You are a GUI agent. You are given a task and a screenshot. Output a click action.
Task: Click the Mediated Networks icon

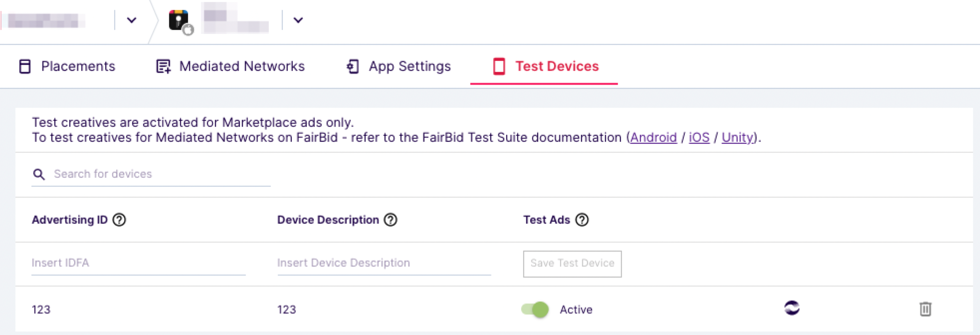click(163, 66)
